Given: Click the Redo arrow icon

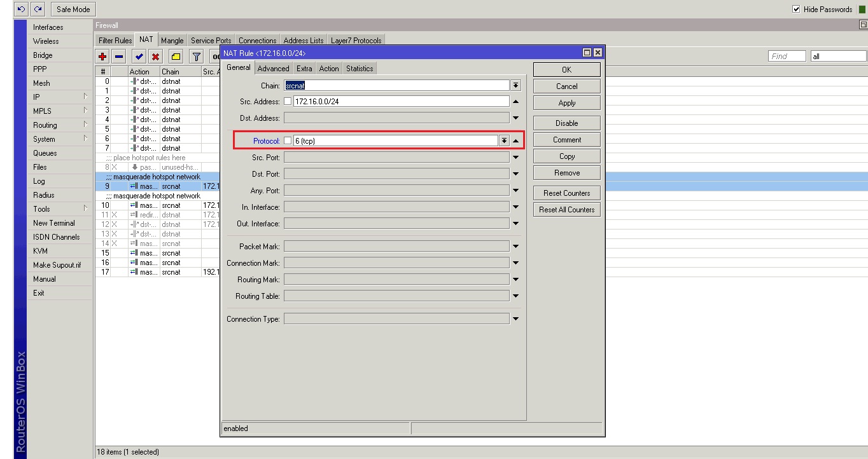Looking at the screenshot, I should tap(38, 9).
